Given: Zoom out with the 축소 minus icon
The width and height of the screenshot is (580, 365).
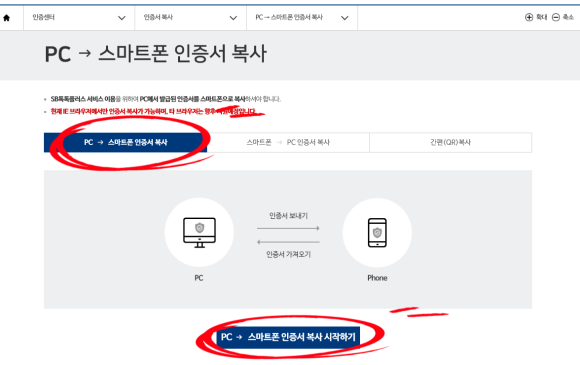Looking at the screenshot, I should point(556,17).
